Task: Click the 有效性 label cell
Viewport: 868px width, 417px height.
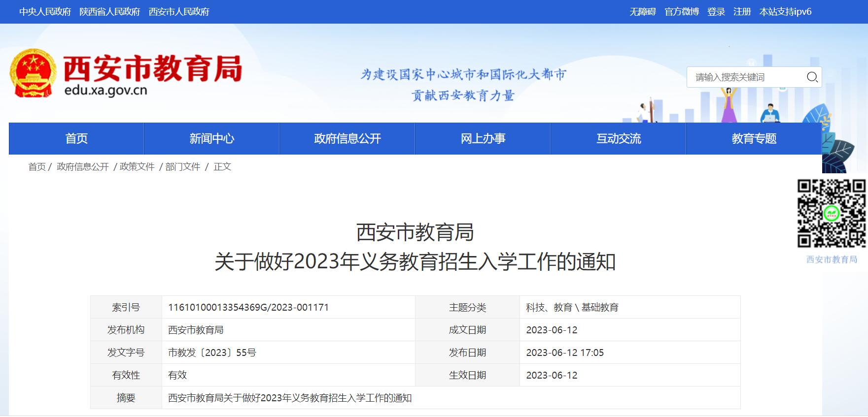Action: pos(126,375)
